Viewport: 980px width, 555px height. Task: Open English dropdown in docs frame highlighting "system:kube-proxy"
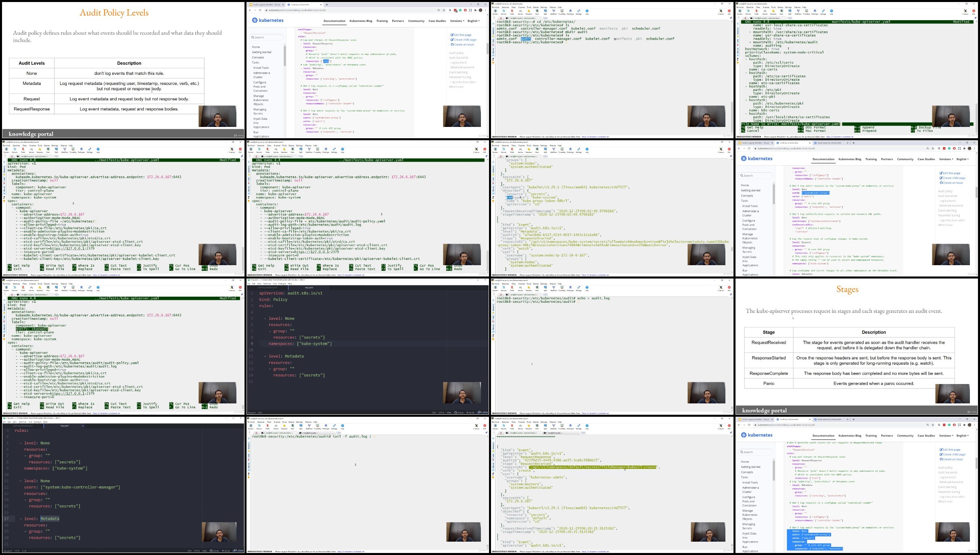tap(963, 159)
